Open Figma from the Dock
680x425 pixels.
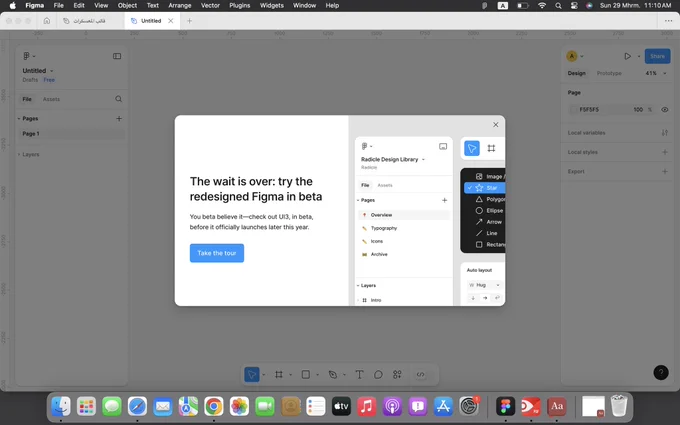[505, 406]
